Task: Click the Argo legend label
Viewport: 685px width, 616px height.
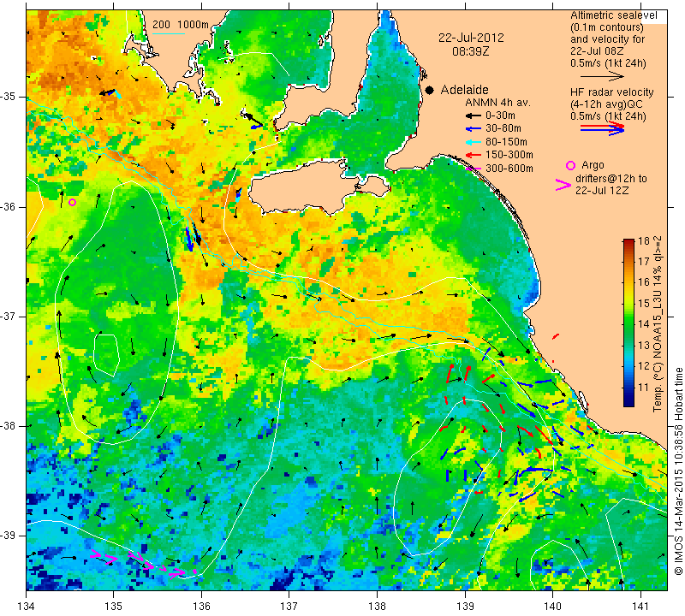Action: pos(593,165)
